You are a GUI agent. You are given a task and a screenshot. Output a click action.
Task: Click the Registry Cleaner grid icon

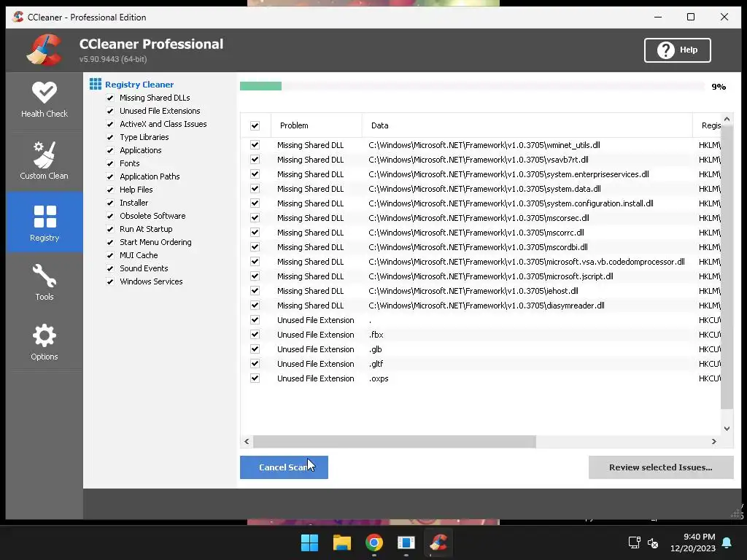click(x=96, y=85)
